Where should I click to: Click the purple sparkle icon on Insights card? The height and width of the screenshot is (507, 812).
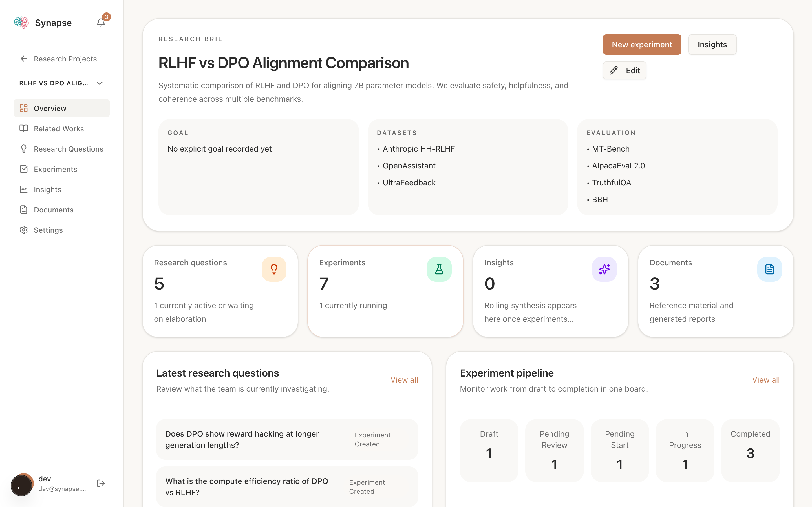604,269
